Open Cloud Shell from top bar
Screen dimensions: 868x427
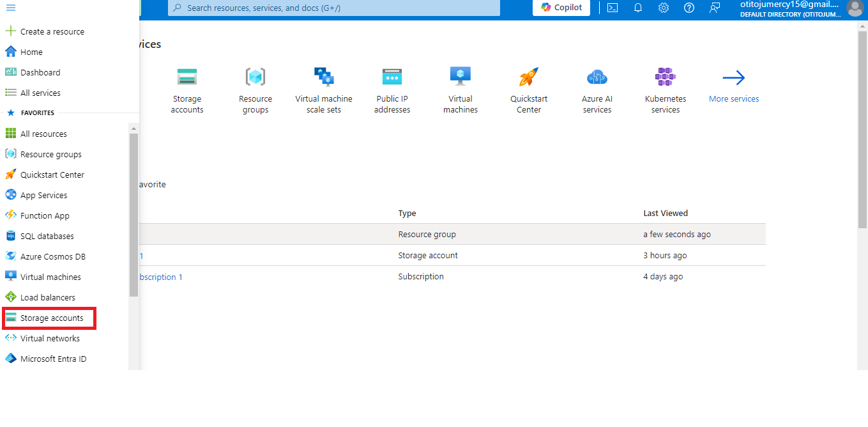pyautogui.click(x=612, y=8)
